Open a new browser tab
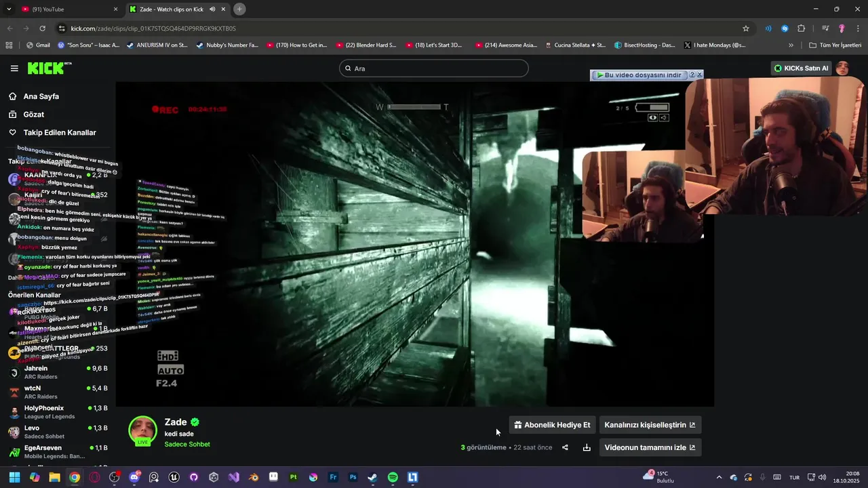The height and width of the screenshot is (488, 868). [239, 9]
